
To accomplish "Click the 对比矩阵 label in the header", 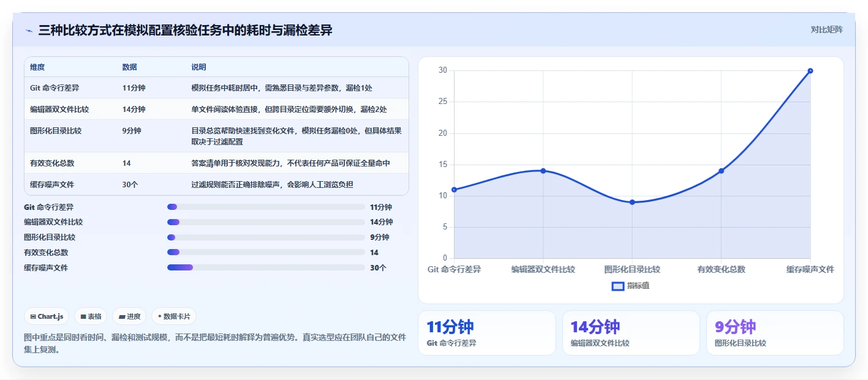I will click(x=826, y=29).
